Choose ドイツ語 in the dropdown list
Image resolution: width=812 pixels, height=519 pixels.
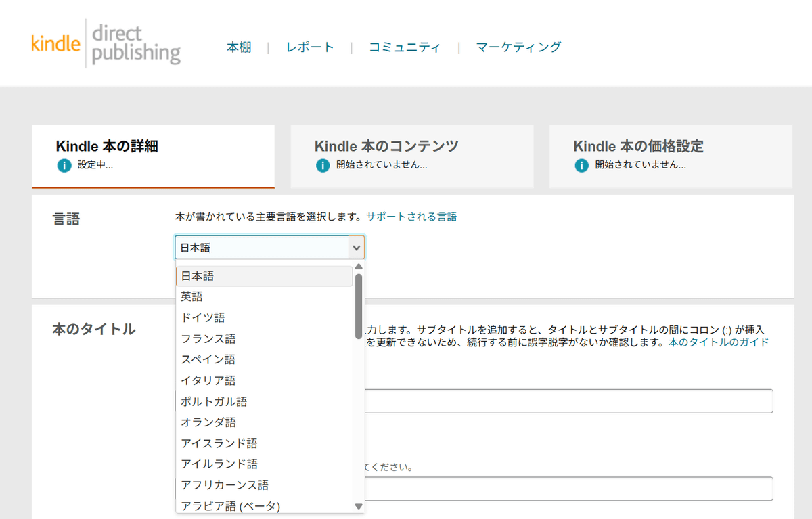(203, 317)
